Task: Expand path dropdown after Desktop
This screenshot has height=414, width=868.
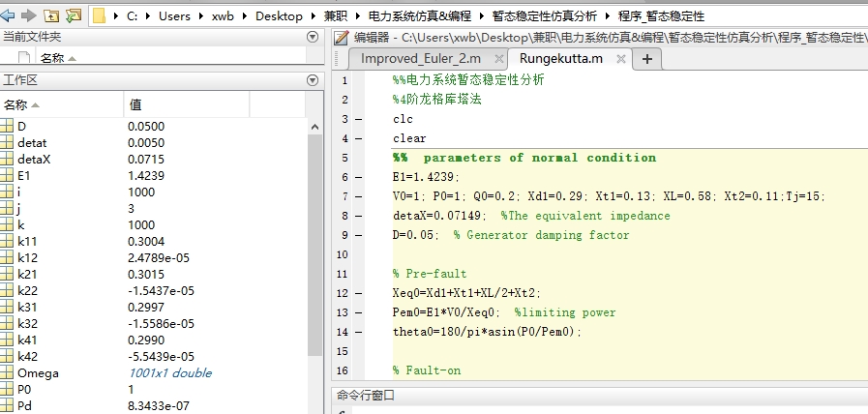Action: click(314, 16)
